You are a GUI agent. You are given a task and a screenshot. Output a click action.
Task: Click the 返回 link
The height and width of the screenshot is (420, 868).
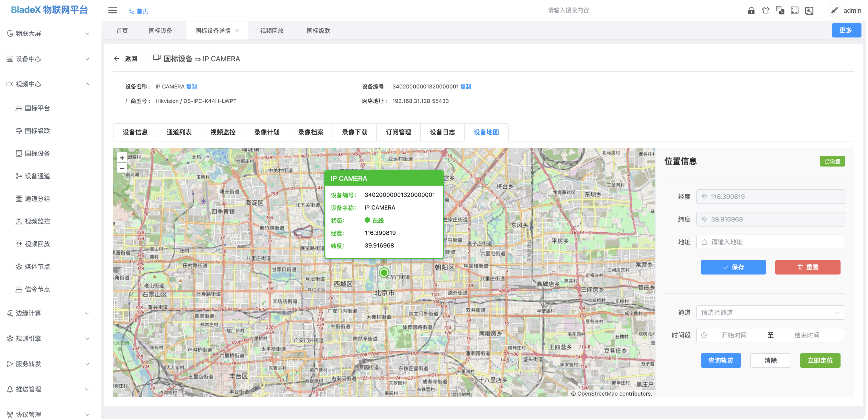[x=131, y=59]
